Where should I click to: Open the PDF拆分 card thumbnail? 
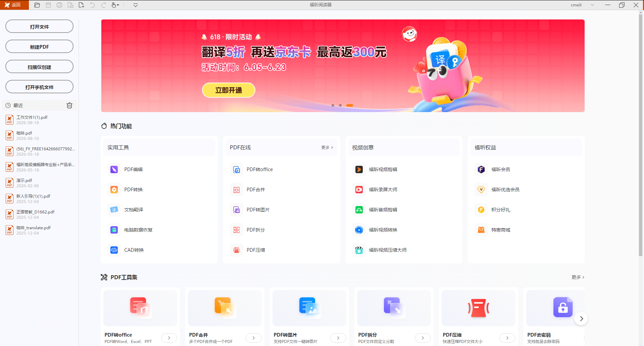click(x=394, y=308)
